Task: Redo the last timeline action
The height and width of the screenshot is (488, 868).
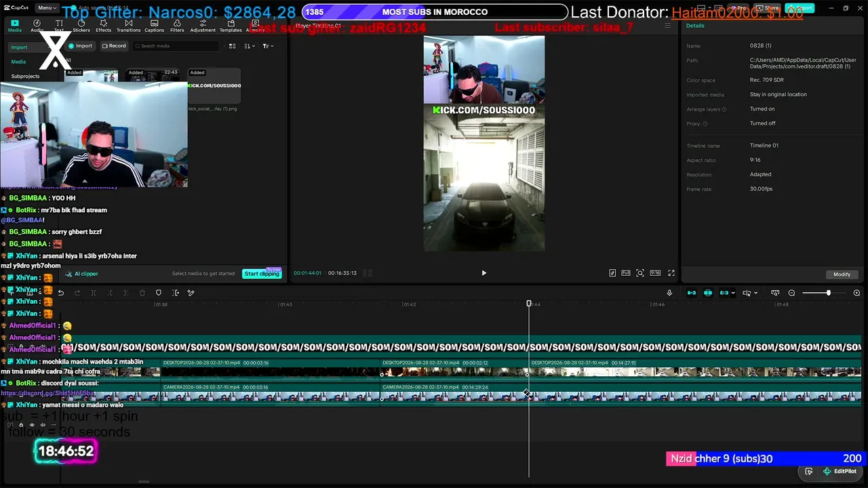Action: [x=77, y=293]
